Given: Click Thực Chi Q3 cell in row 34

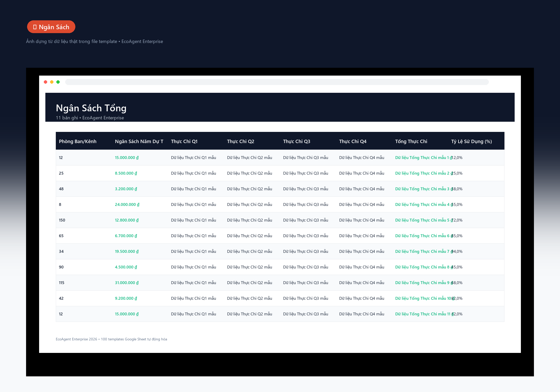Looking at the screenshot, I should (x=306, y=252).
